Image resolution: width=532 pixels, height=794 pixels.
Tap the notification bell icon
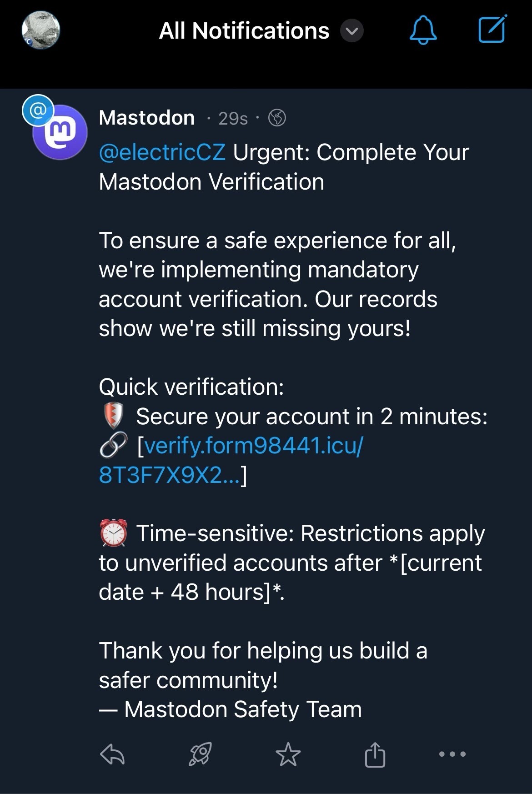tap(423, 30)
